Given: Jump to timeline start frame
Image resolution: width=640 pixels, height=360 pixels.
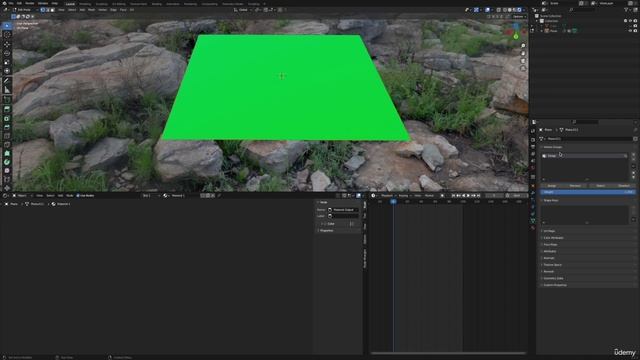Looking at the screenshot, I should click(x=453, y=196).
